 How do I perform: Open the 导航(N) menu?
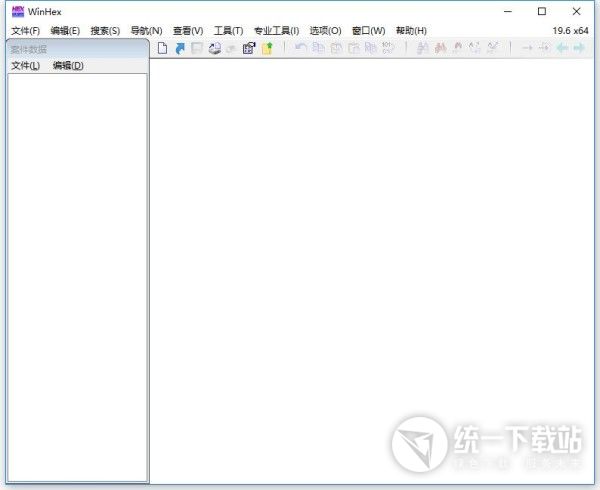[x=146, y=31]
